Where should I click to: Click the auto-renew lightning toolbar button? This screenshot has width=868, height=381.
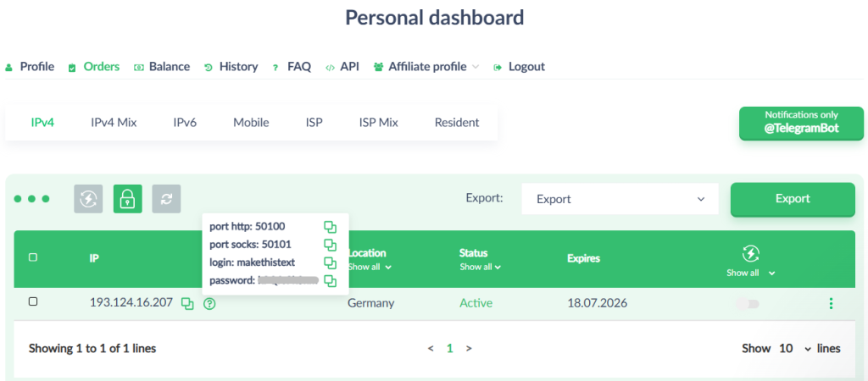[88, 199]
